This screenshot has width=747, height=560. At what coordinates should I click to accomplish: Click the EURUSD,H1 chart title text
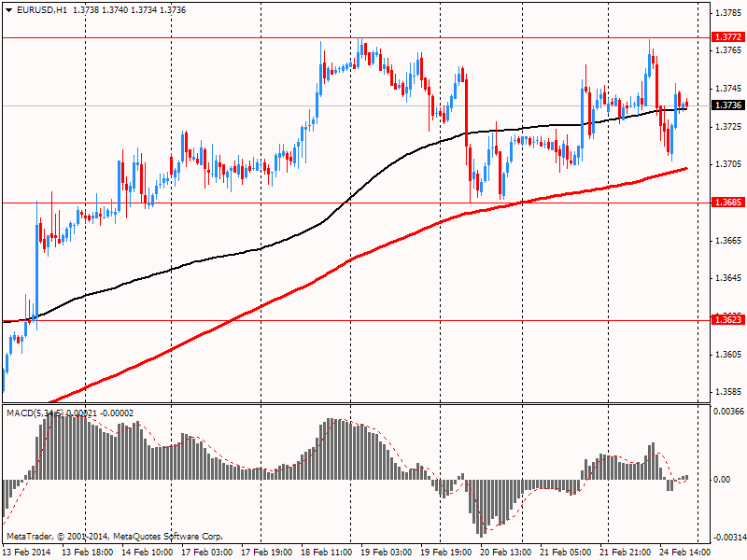coord(42,9)
